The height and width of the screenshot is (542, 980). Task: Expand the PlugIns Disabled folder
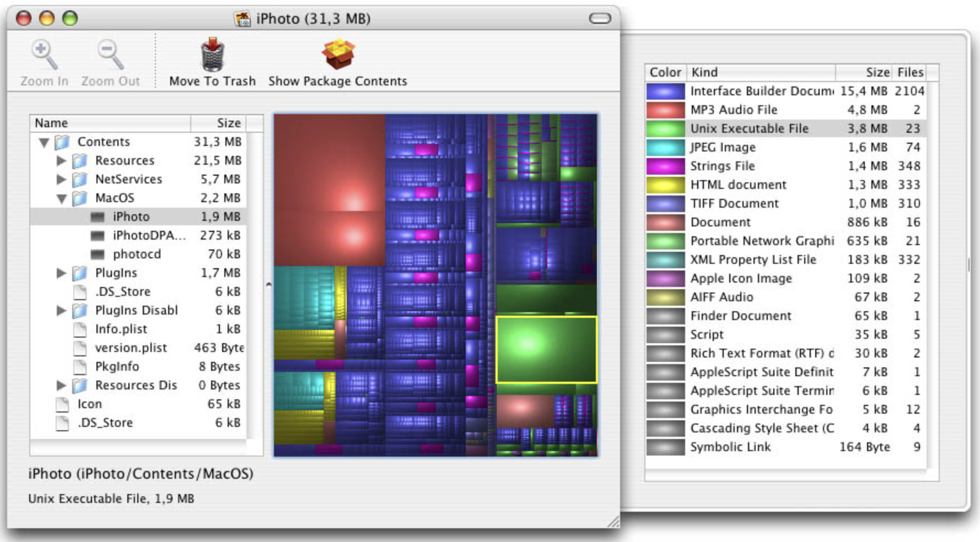pos(61,310)
